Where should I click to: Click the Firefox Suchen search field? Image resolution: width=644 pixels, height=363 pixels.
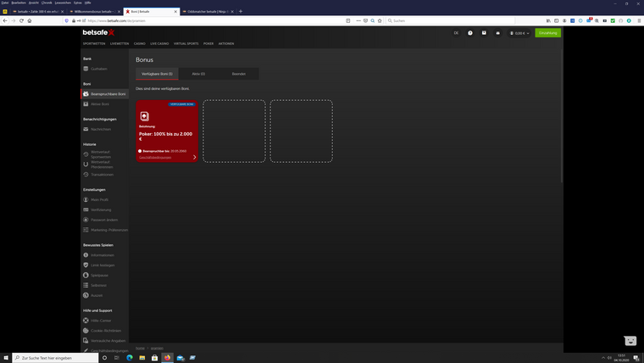click(x=451, y=20)
